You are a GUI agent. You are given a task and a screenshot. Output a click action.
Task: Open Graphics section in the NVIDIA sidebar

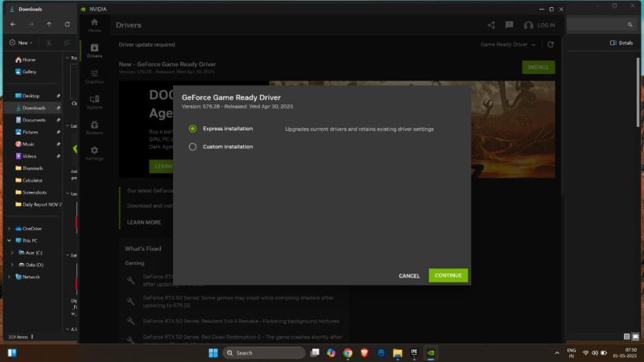point(94,76)
